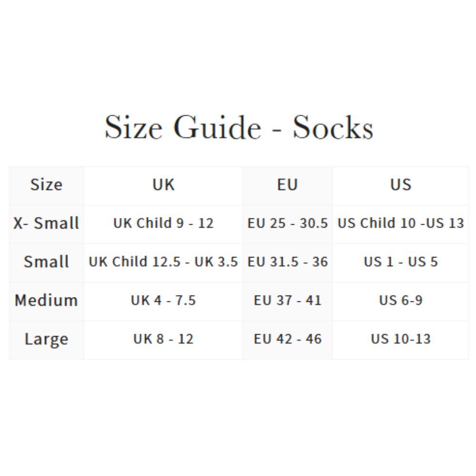The image size is (476, 476).
Task: Click the US 6-9 cell
Action: (x=400, y=300)
